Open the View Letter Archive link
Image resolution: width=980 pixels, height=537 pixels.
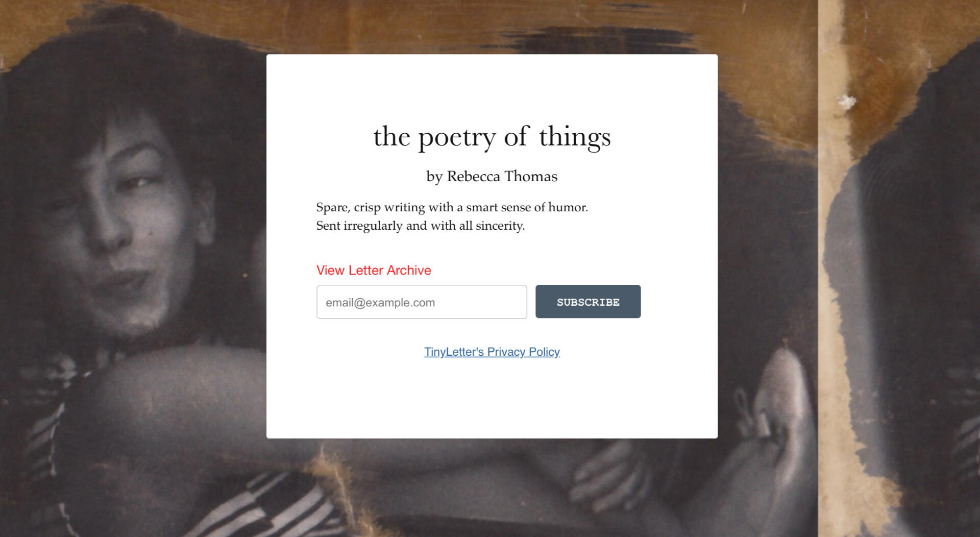[x=374, y=270]
